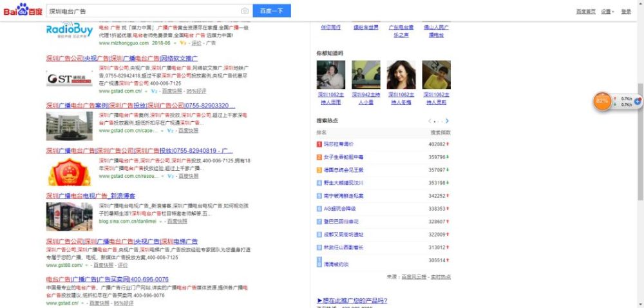Click 登录 to log in
The height and width of the screenshot is (308, 644).
coord(626,12)
